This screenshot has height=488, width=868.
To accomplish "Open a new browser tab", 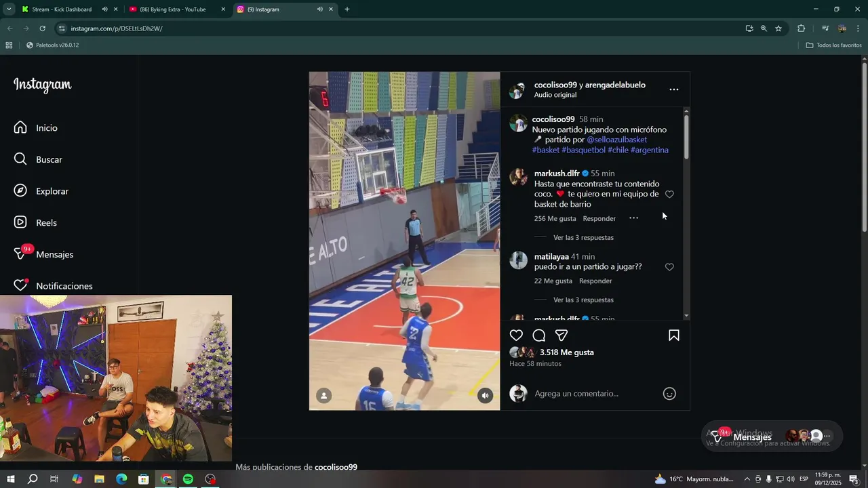I will [x=347, y=9].
